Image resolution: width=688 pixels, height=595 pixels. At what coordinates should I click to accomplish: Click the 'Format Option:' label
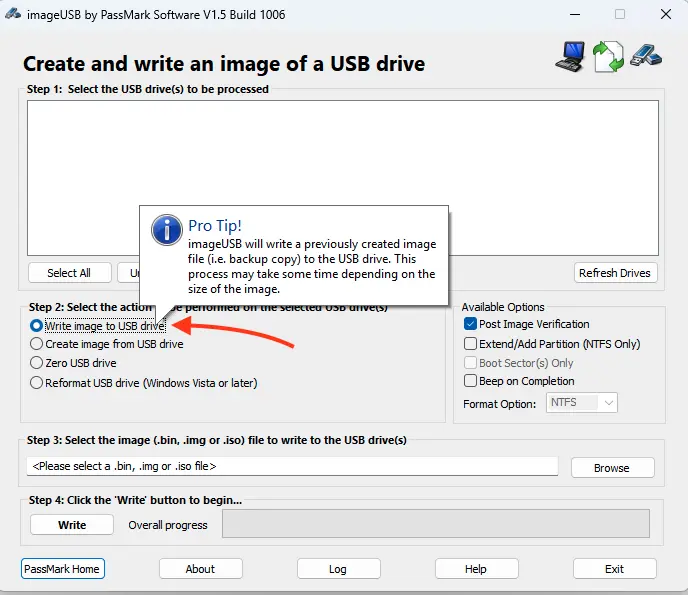[x=499, y=404]
